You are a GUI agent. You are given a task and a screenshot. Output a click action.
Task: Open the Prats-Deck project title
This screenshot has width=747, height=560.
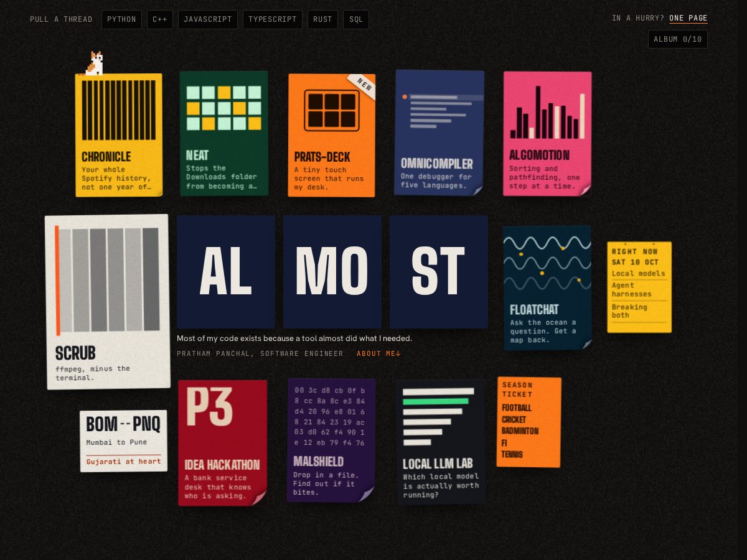click(x=322, y=157)
